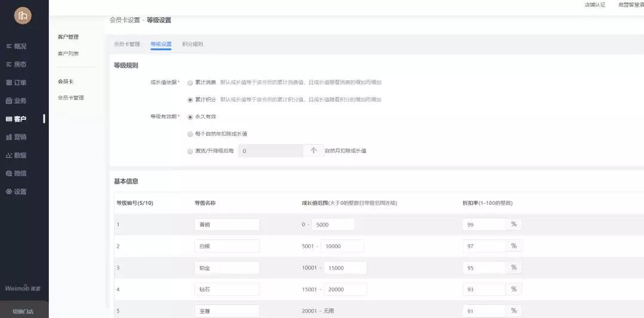
Task: Open 客户列表 in the submenu
Action: click(x=68, y=54)
